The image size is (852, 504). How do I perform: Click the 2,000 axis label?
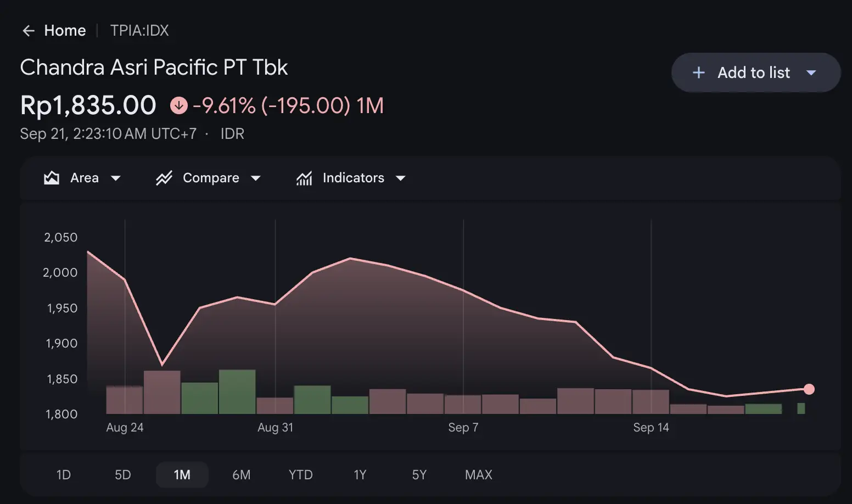click(60, 272)
